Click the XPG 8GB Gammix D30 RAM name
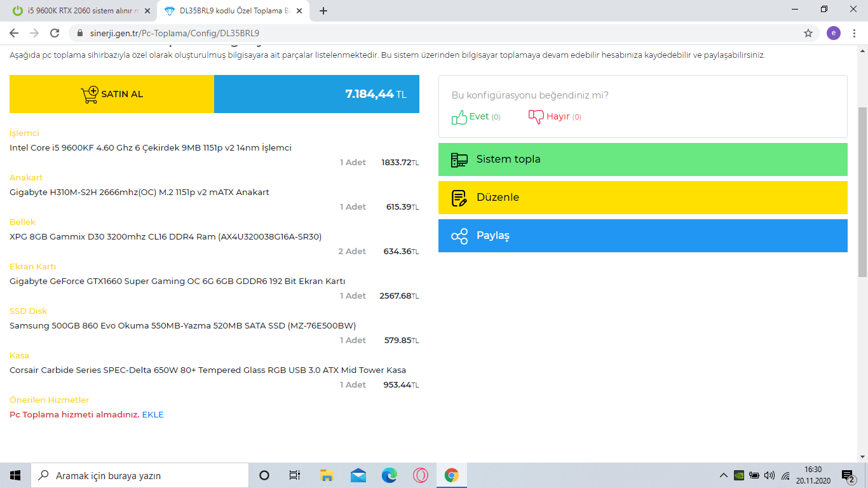Viewport: 868px width, 488px height. tap(166, 237)
